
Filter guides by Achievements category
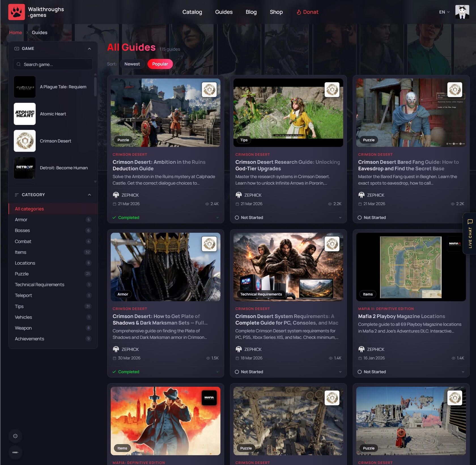53,339
